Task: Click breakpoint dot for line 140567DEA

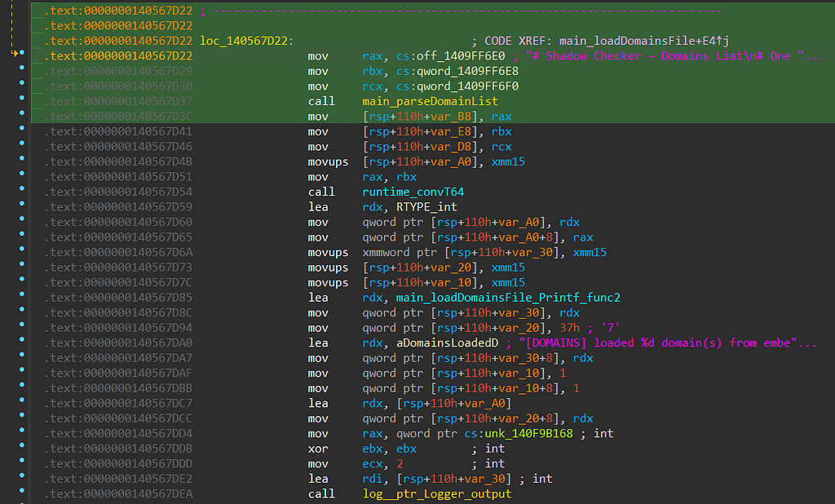Action: (x=22, y=491)
